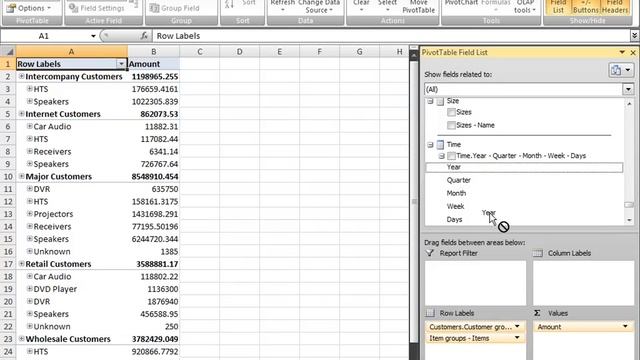Image resolution: width=640 pixels, height=360 pixels.
Task: Expand Retail Customers row
Action: (x=21, y=264)
